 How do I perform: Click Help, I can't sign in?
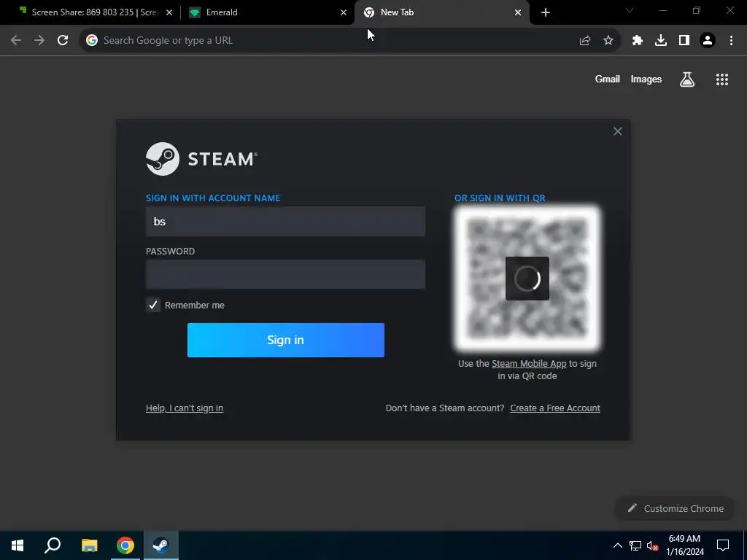coord(185,408)
